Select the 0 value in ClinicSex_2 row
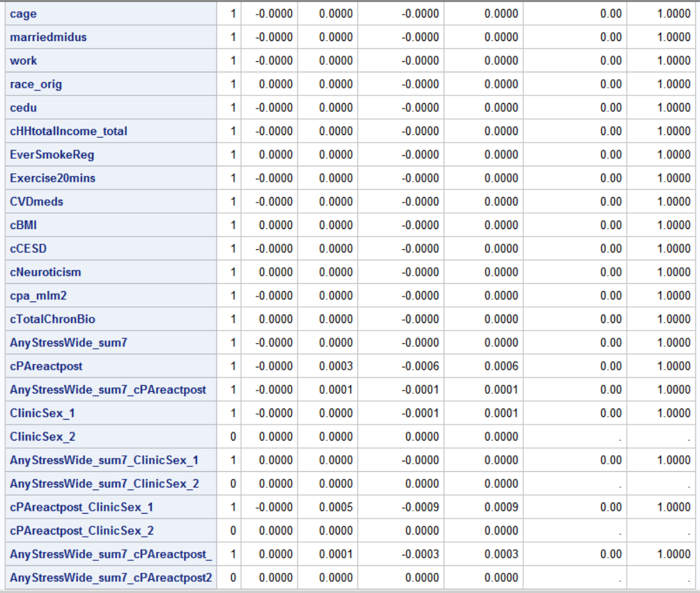The width and height of the screenshot is (700, 593). (233, 437)
